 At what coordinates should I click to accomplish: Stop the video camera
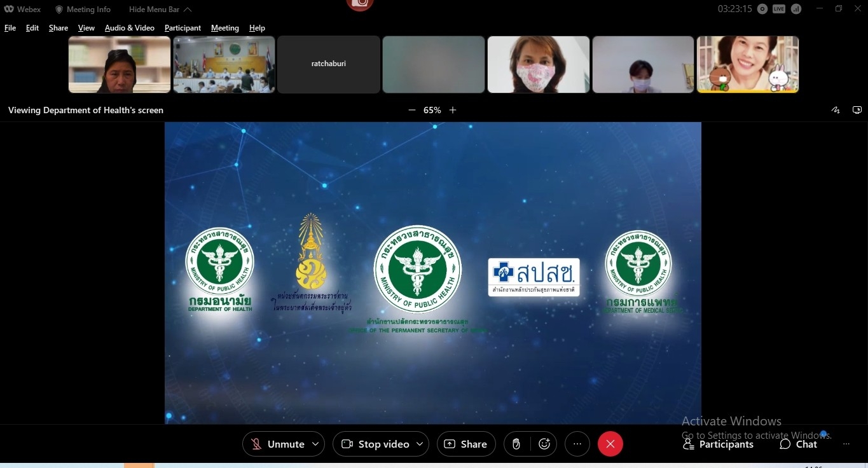tap(375, 444)
